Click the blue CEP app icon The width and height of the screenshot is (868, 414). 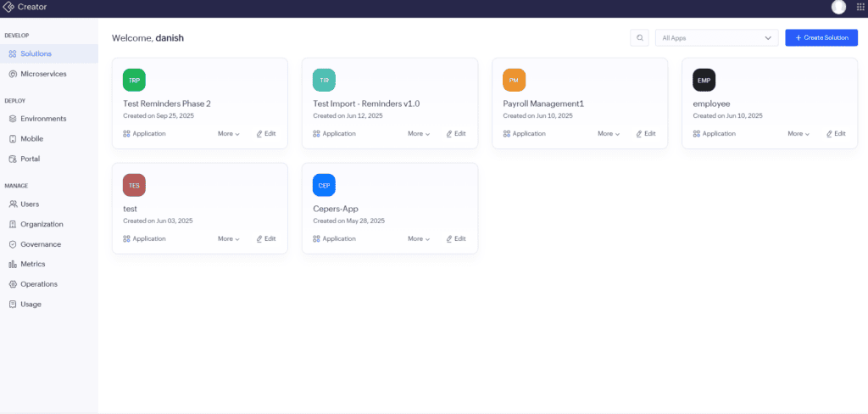(324, 185)
